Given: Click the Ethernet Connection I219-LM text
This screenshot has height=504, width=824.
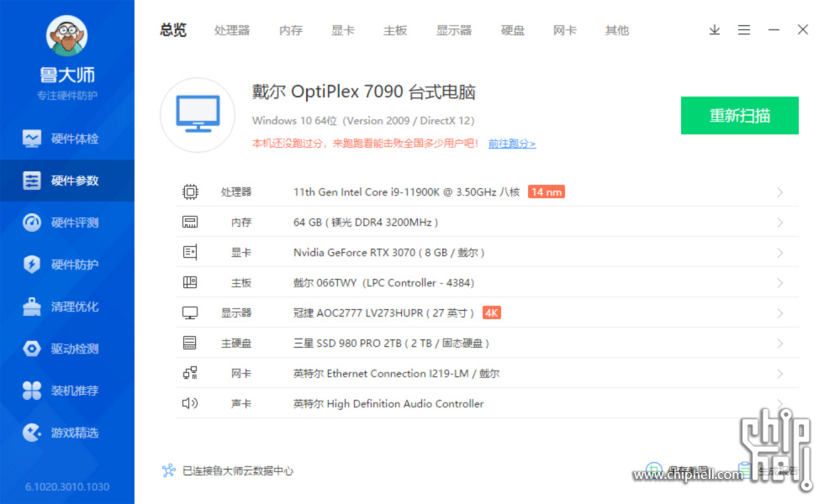Looking at the screenshot, I should pyautogui.click(x=396, y=374).
